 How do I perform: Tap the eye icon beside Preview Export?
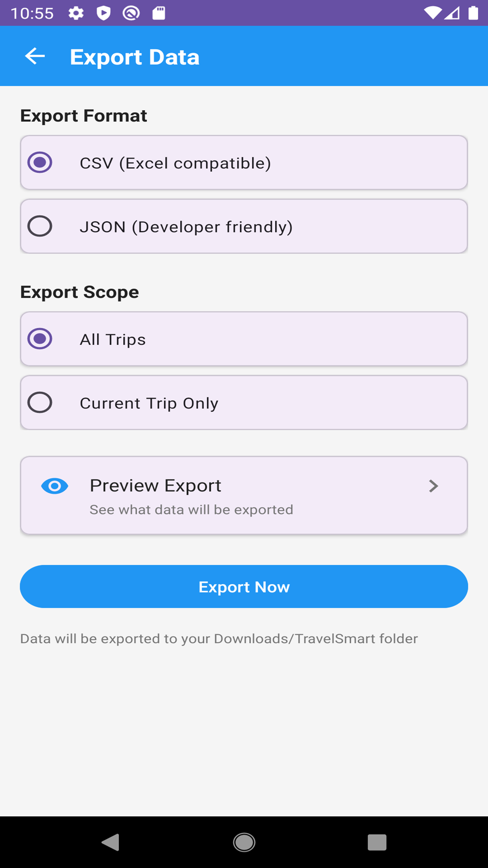55,486
